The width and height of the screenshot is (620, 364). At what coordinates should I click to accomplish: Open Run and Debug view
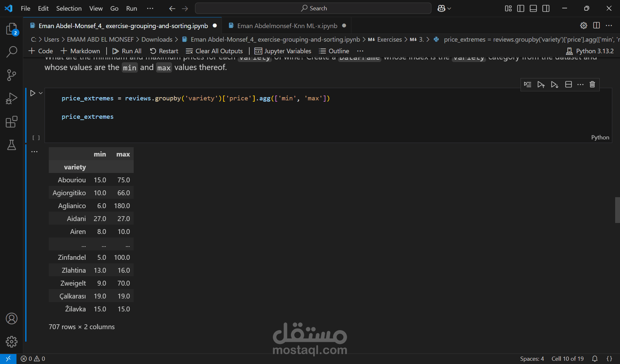[x=12, y=98]
